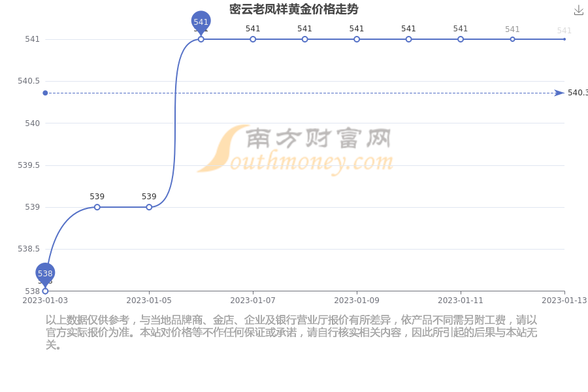Viewport: 588px width, 392px height.
Task: Select the data point at 2023-01-09
Action: pos(357,39)
